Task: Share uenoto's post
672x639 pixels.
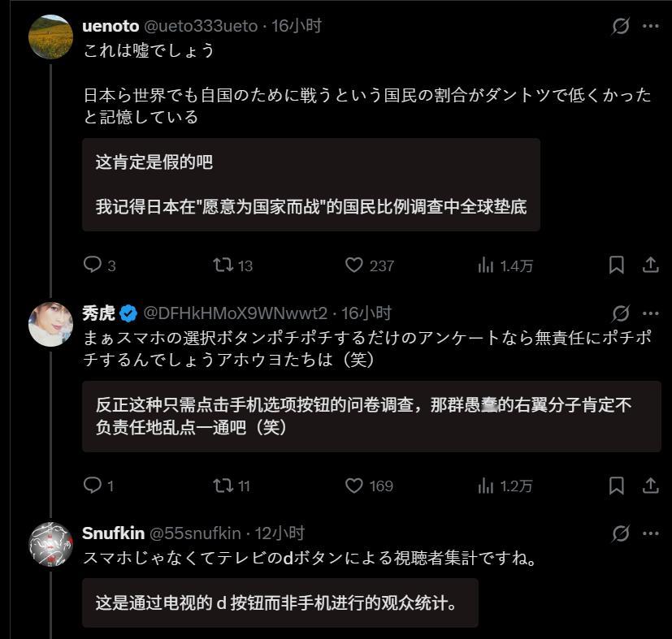Action: click(650, 265)
